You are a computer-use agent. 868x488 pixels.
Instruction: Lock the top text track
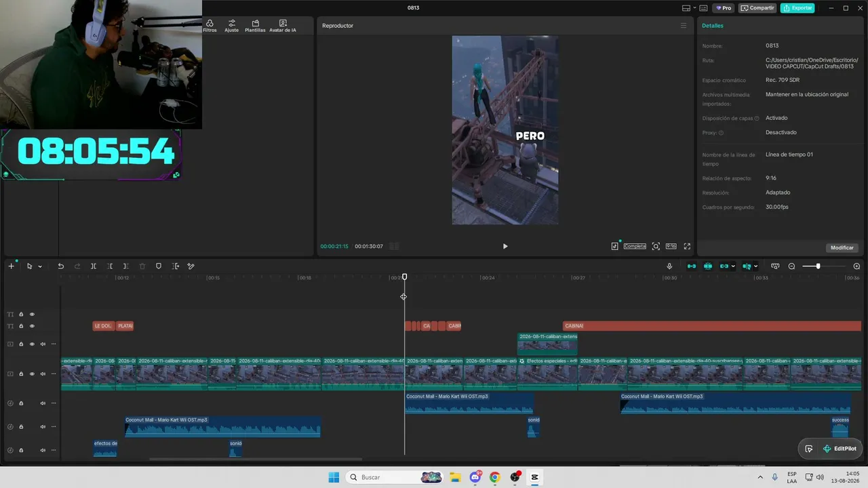pos(21,314)
